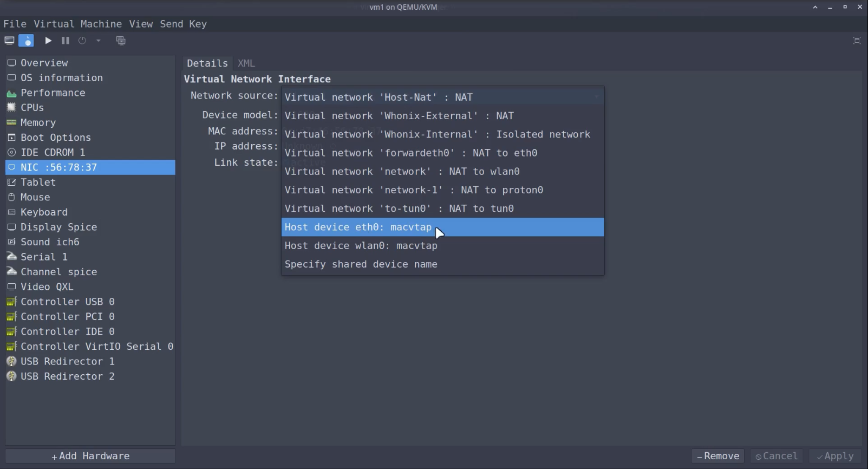This screenshot has height=469, width=868.
Task: Select Controller USB 0
Action: pyautogui.click(x=90, y=302)
